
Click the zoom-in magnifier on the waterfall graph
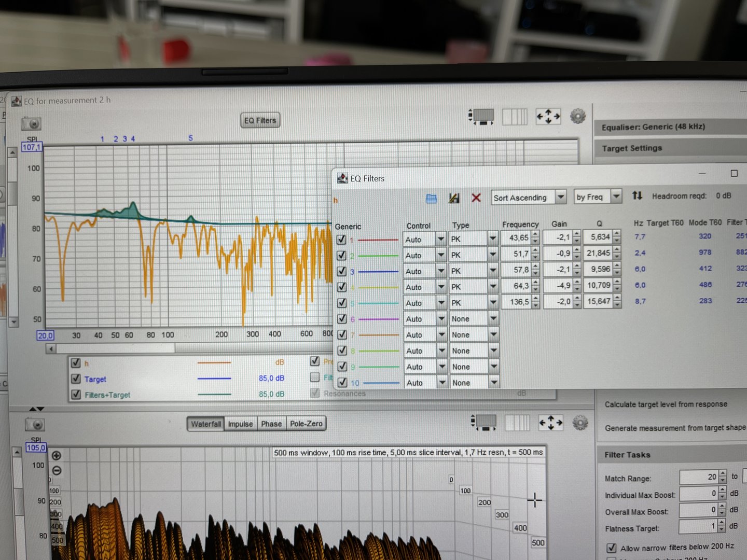[57, 456]
